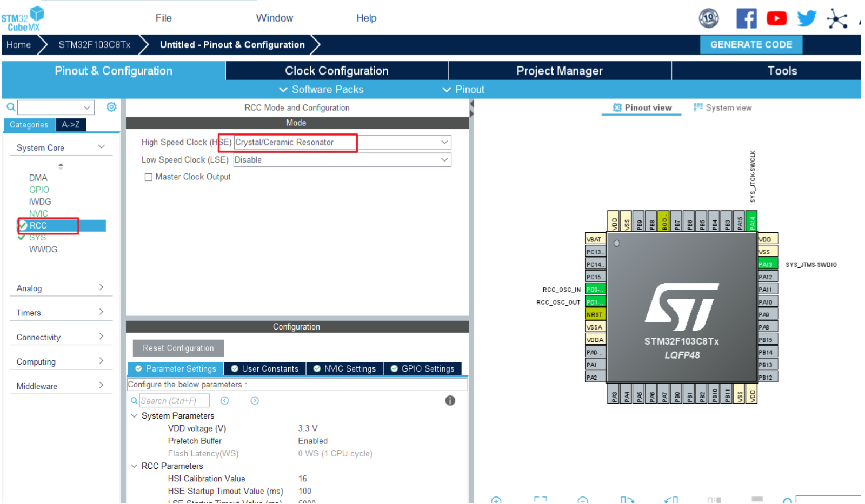The image size is (865, 504).
Task: Click the PA14 pin on the chip
Action: (751, 221)
